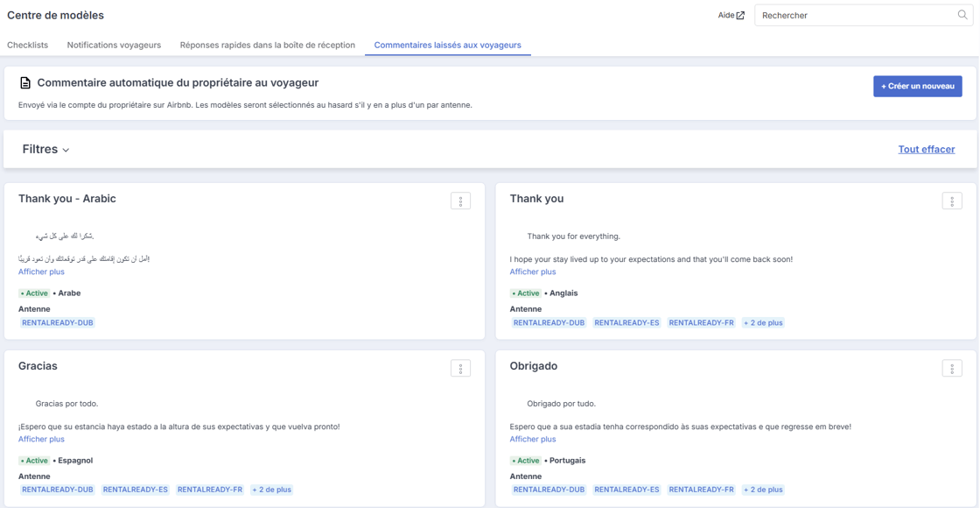
Task: Select Réponses rapides dans la boîte de réception tab
Action: coord(268,45)
